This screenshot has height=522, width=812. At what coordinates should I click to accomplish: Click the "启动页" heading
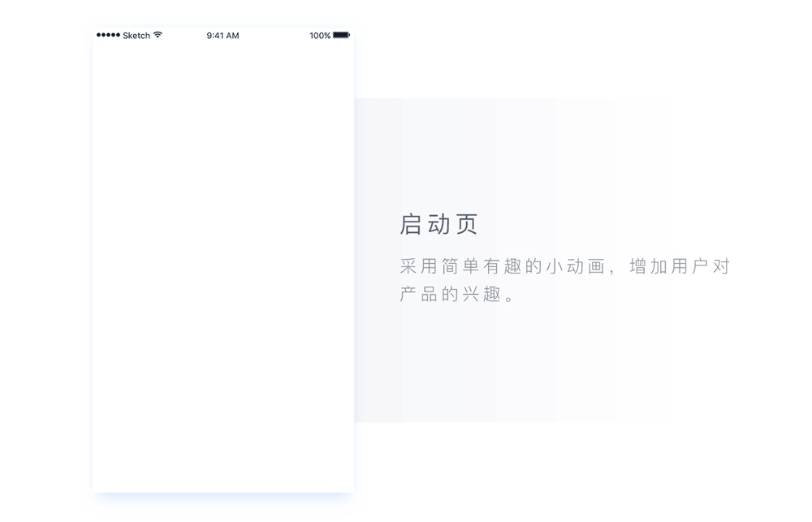point(438,224)
